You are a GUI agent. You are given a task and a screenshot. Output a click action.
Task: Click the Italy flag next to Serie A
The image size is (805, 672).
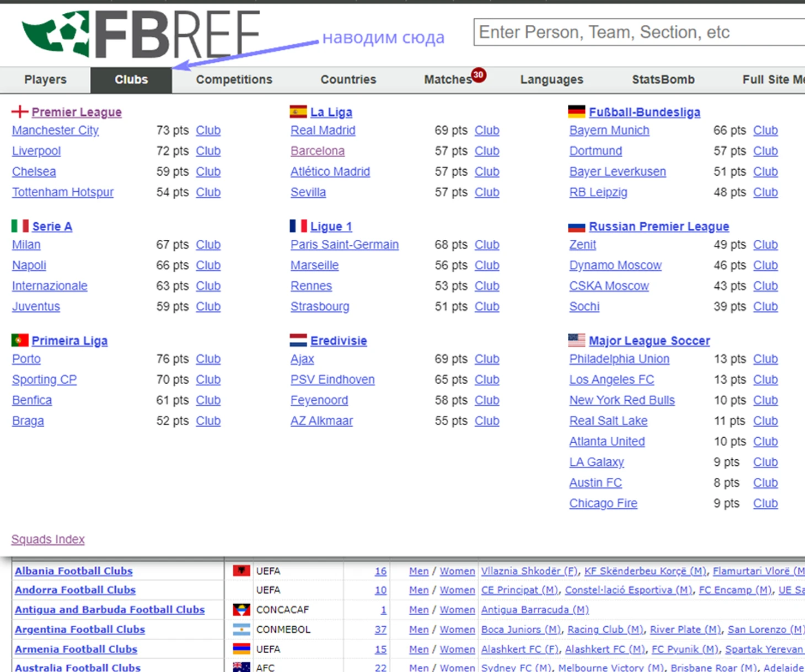[20, 226]
